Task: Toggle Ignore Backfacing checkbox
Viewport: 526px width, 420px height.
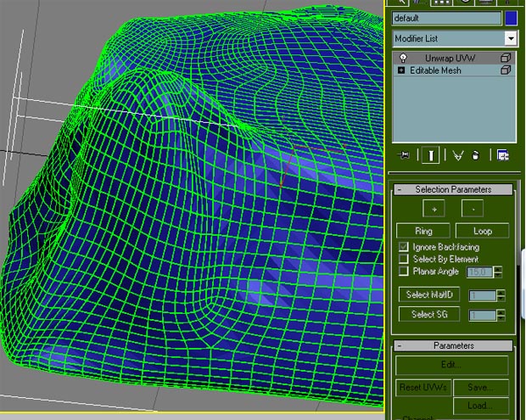Action: [404, 247]
